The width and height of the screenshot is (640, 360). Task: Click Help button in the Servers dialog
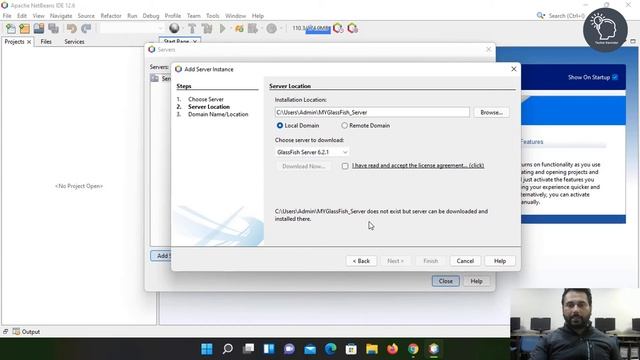coord(476,281)
